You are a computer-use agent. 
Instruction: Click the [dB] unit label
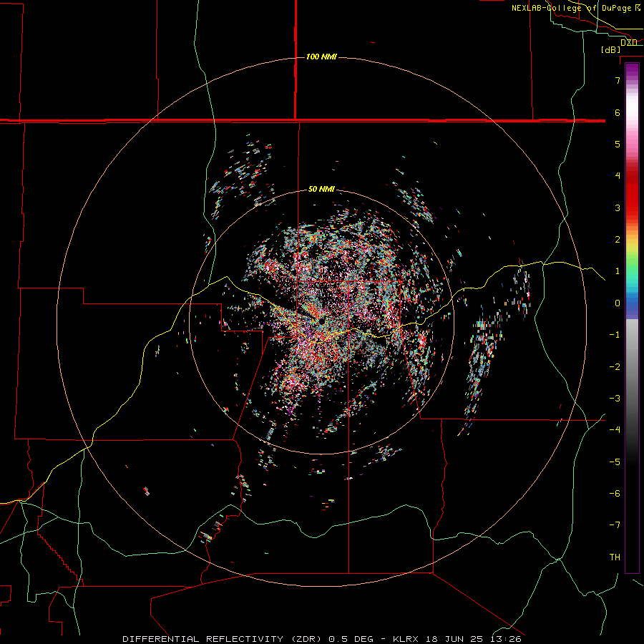pos(610,49)
